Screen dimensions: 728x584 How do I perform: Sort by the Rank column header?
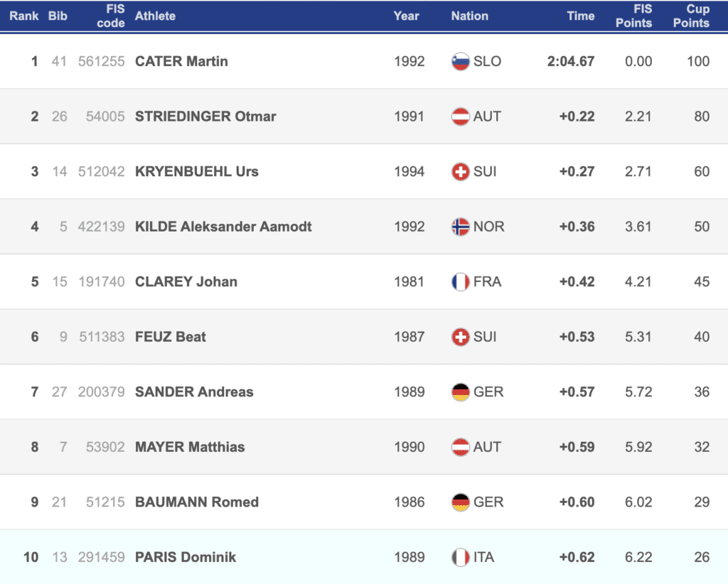(23, 16)
